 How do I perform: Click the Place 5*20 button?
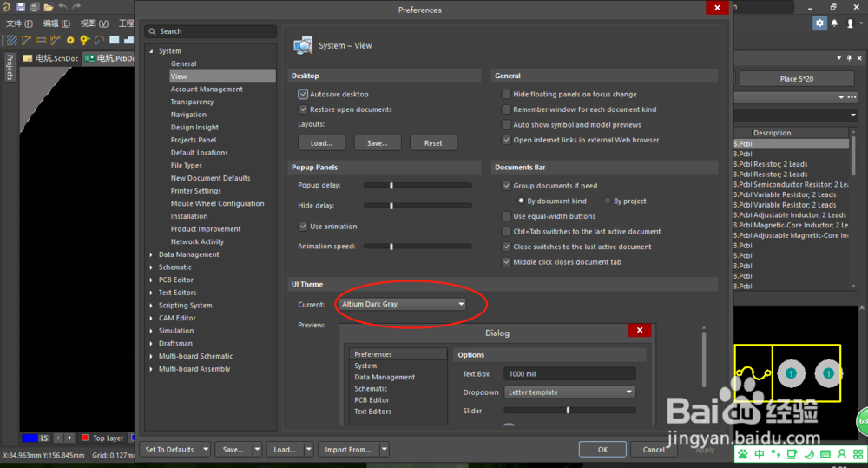(797, 79)
